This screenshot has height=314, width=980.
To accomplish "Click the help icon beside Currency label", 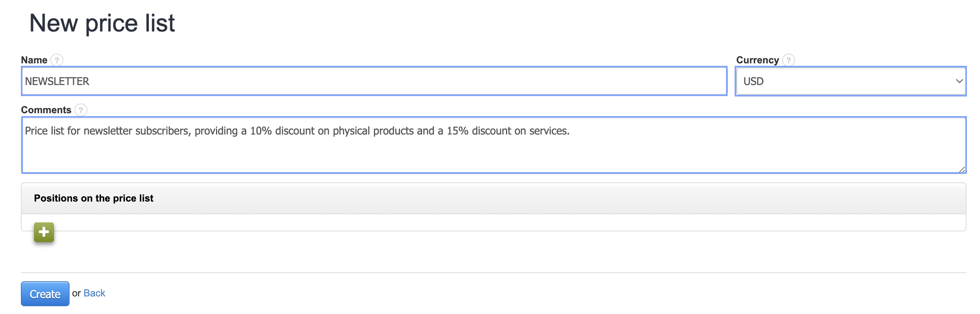I will [x=788, y=61].
